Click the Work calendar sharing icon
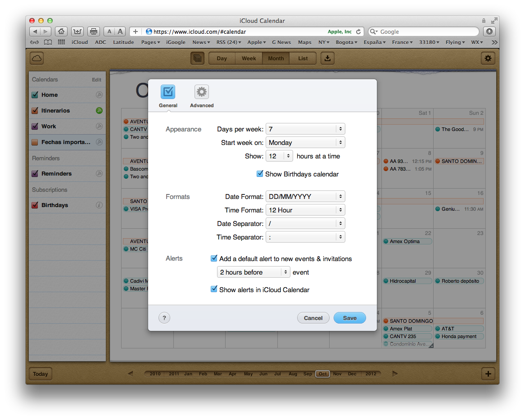The height and width of the screenshot is (420, 525). 99,126
